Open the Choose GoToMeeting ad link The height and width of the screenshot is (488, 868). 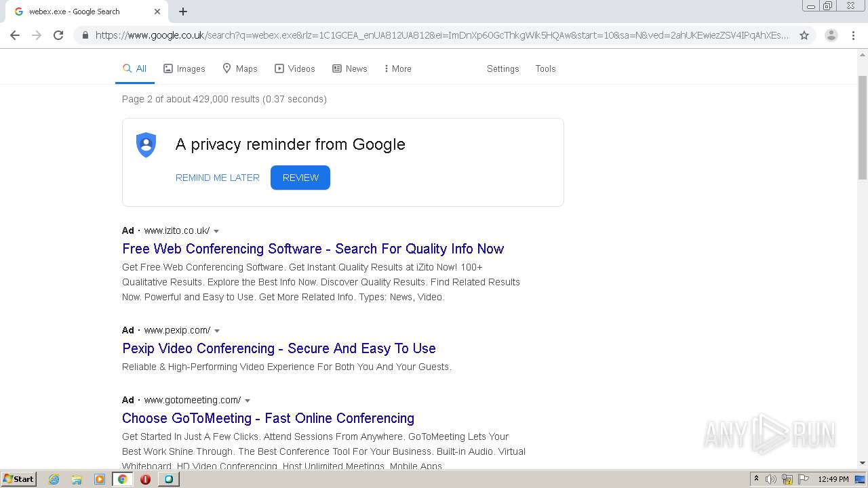(268, 418)
